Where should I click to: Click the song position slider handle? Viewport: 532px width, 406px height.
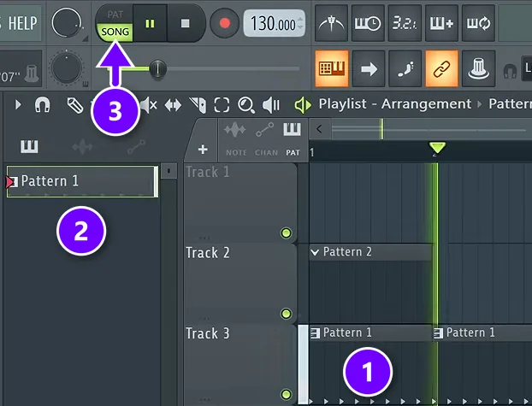[x=157, y=69]
